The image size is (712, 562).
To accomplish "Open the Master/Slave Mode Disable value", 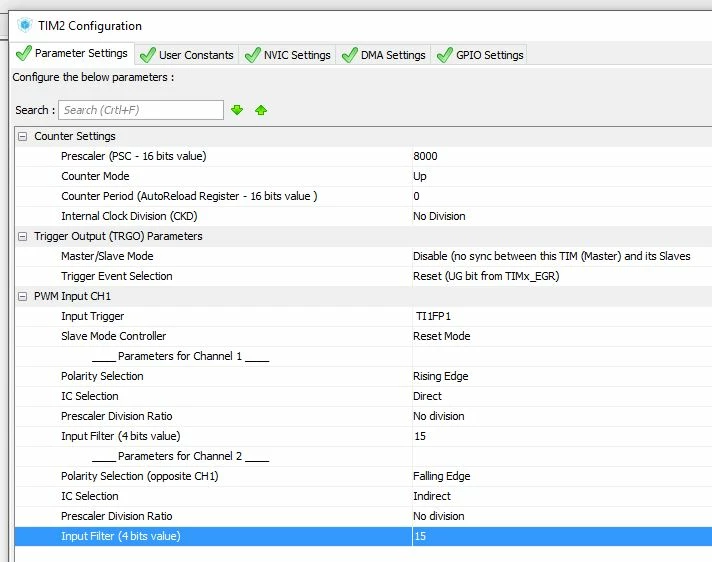I will tap(551, 256).
